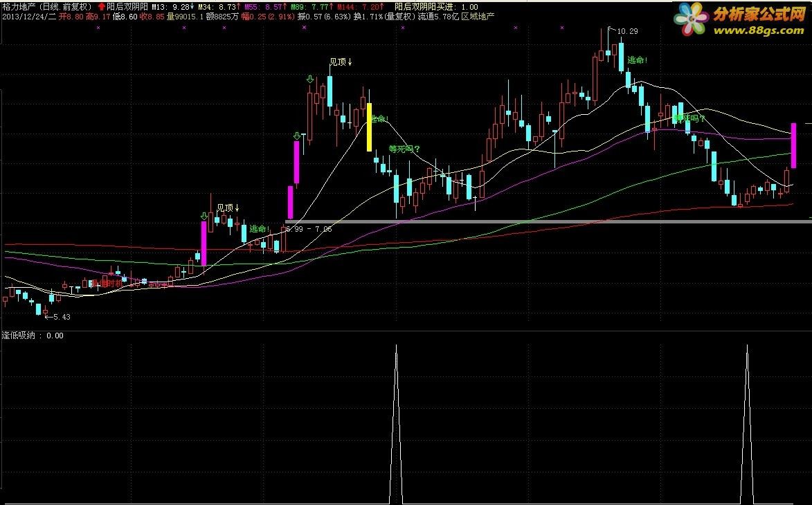Click the 等死吗? label below the yellow candle

[x=404, y=149]
